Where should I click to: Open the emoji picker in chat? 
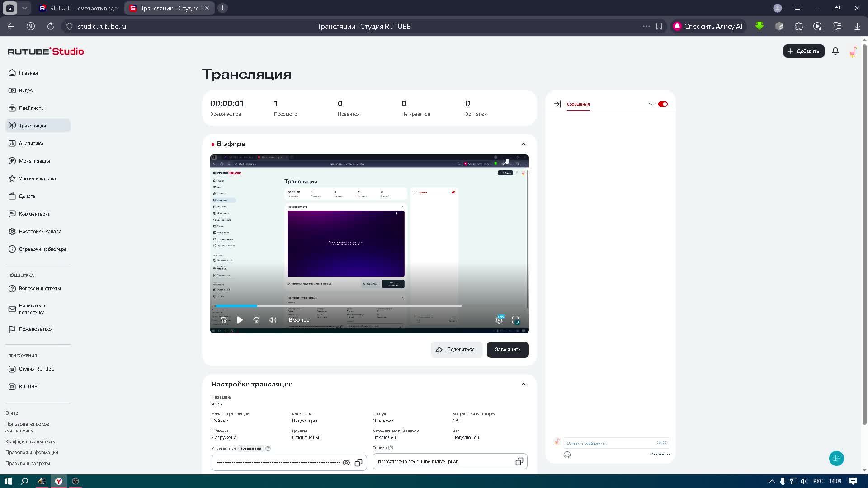coord(567,455)
